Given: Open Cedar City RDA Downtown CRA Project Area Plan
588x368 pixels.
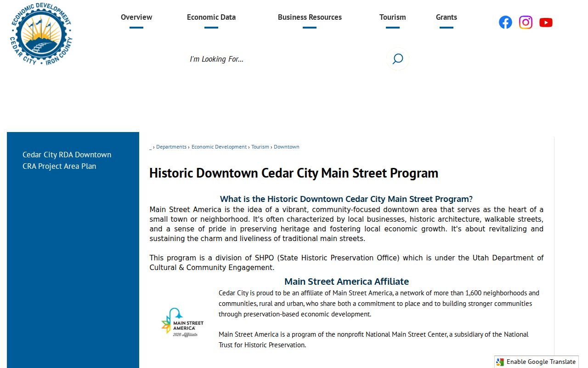Looking at the screenshot, I should tap(67, 161).
